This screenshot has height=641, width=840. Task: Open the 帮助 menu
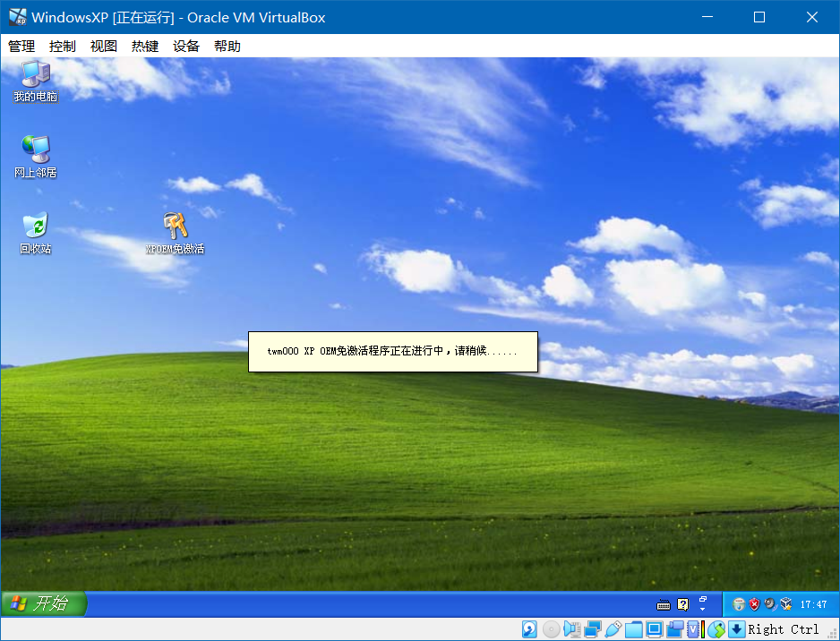(x=227, y=47)
